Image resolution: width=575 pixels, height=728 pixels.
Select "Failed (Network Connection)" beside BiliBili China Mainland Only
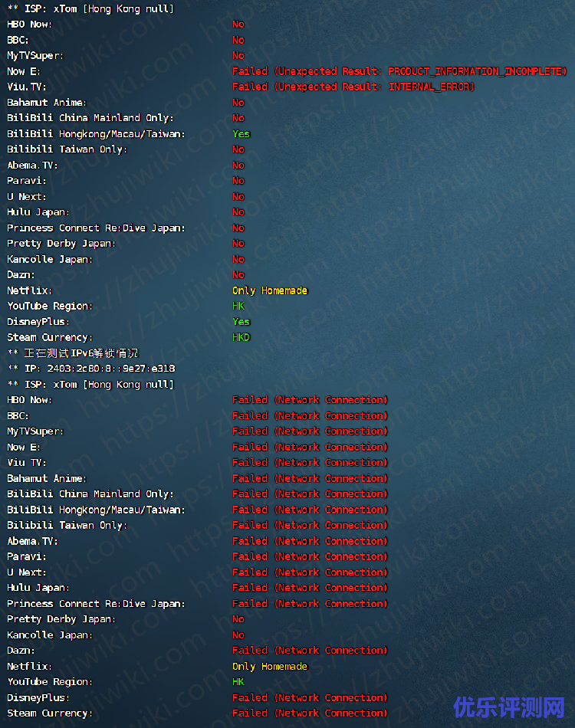pos(310,494)
